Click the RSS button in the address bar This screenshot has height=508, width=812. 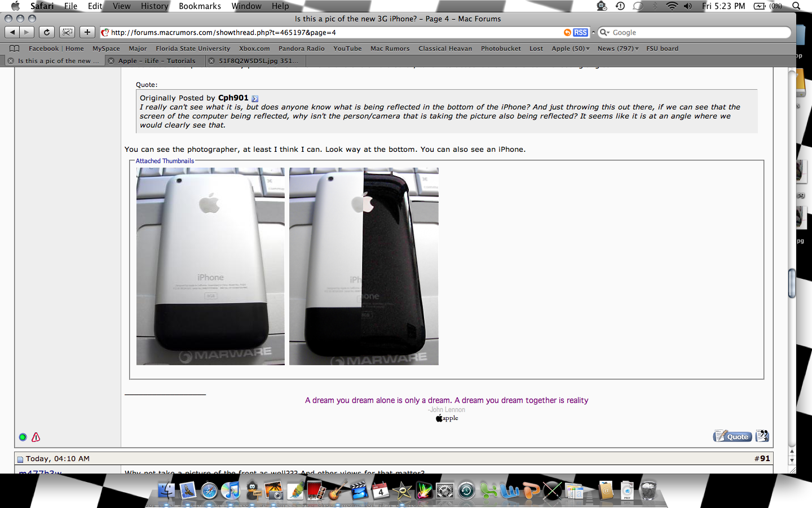click(x=580, y=33)
